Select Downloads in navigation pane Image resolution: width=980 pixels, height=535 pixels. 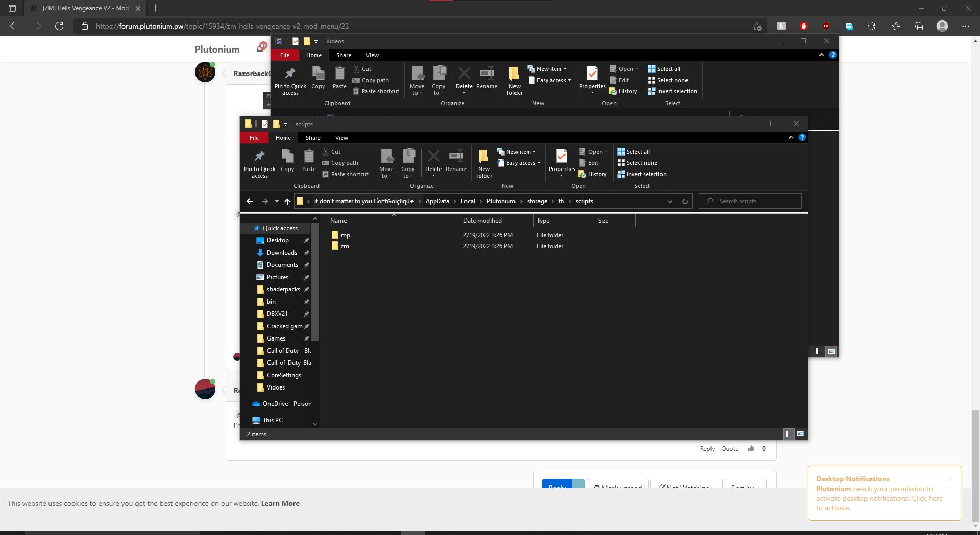tap(281, 253)
